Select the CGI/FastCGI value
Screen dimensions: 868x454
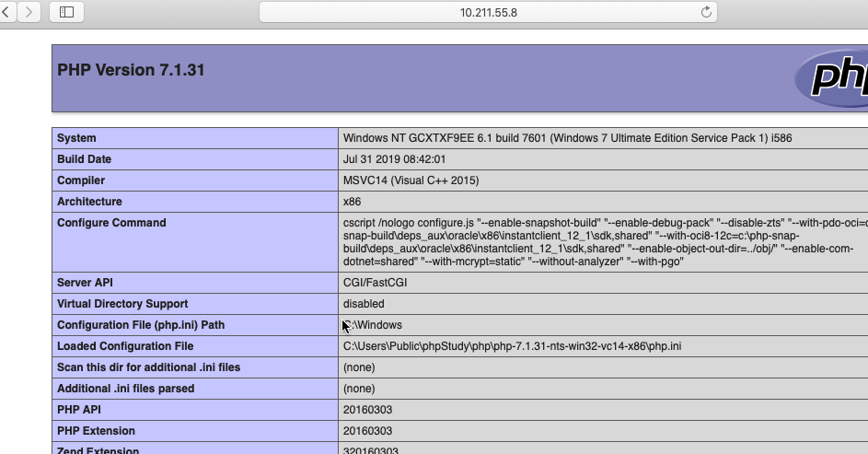click(x=375, y=283)
